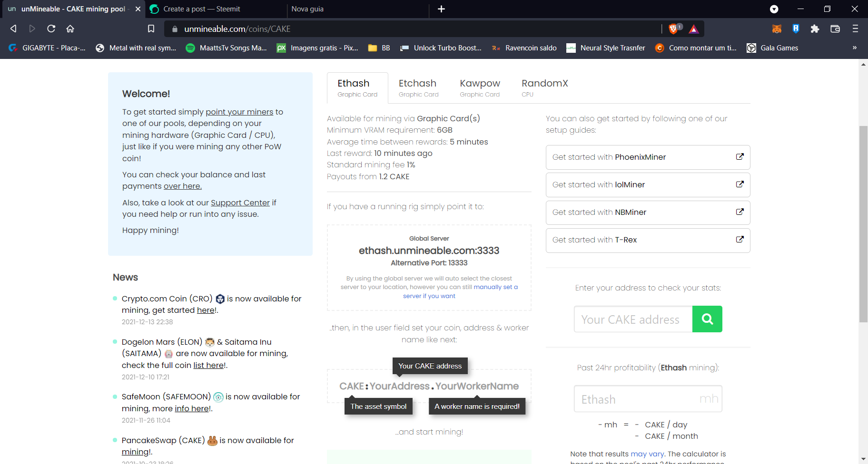
Task: Click Get started with lolMiner button
Action: 648,185
